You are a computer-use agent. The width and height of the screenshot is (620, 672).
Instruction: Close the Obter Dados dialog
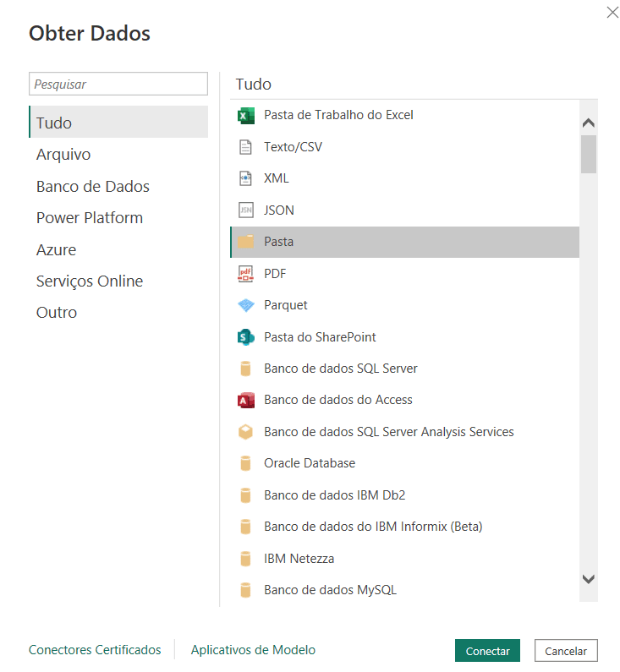click(x=612, y=12)
